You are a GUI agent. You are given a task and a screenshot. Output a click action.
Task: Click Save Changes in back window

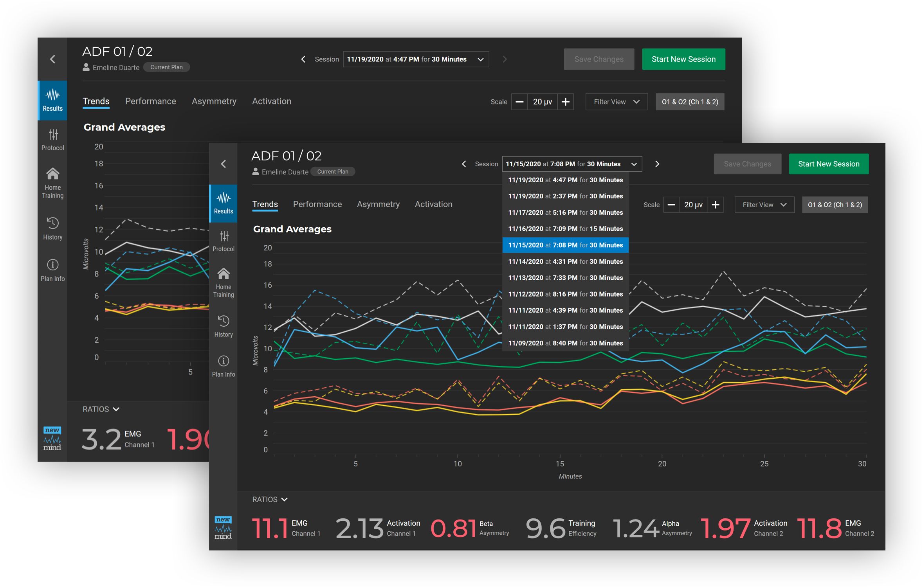coord(599,59)
